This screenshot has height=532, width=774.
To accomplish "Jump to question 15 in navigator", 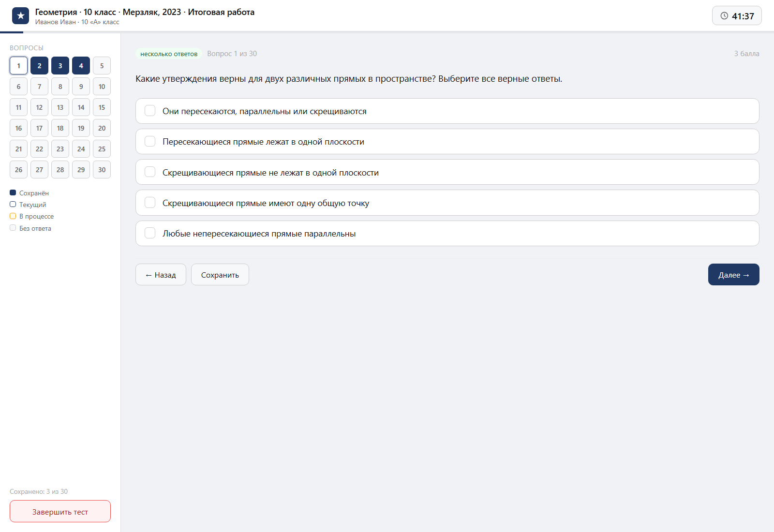I will (102, 107).
